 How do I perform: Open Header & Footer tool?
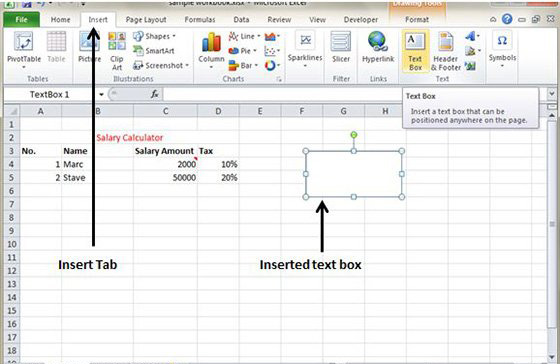click(446, 51)
